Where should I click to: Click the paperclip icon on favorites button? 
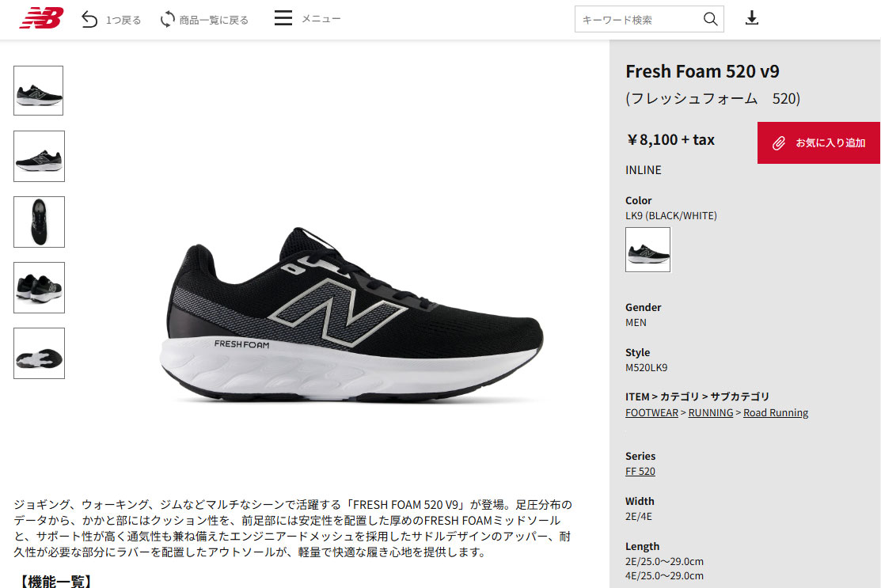pyautogui.click(x=778, y=143)
